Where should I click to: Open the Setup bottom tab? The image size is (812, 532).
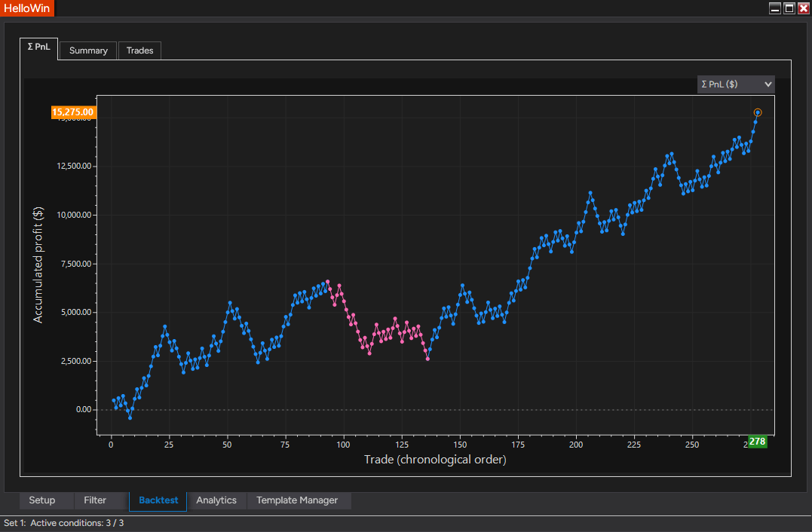pyautogui.click(x=42, y=500)
